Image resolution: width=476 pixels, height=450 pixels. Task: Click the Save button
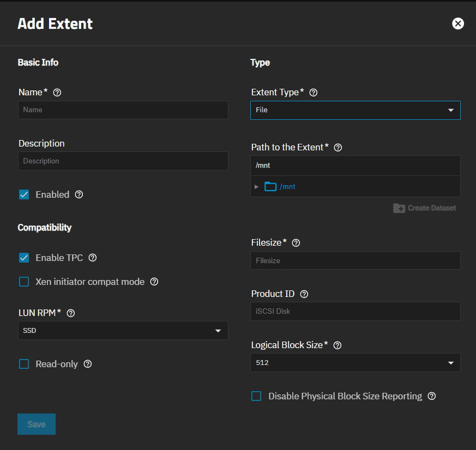point(37,424)
